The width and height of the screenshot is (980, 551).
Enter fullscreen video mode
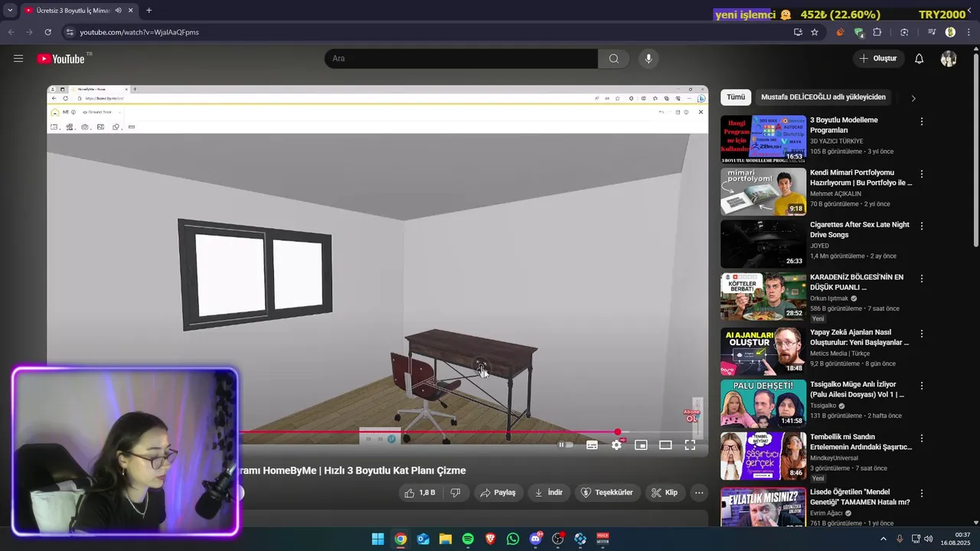point(690,445)
